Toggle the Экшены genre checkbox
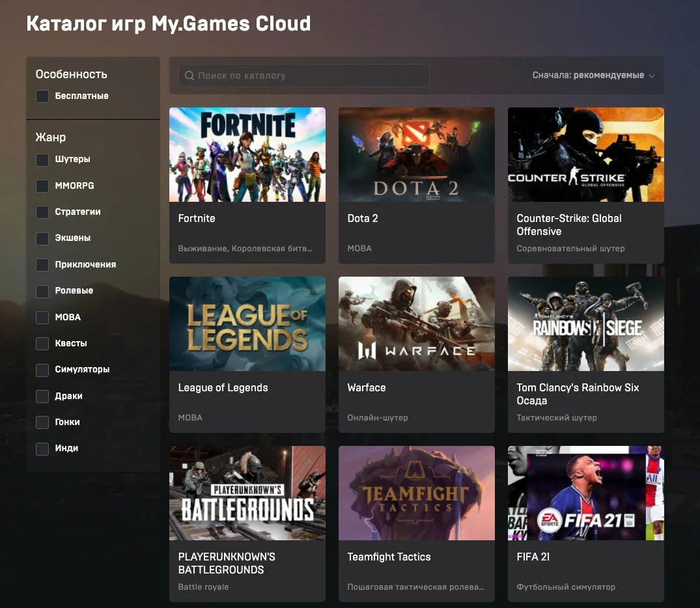The height and width of the screenshot is (608, 700). 42,238
